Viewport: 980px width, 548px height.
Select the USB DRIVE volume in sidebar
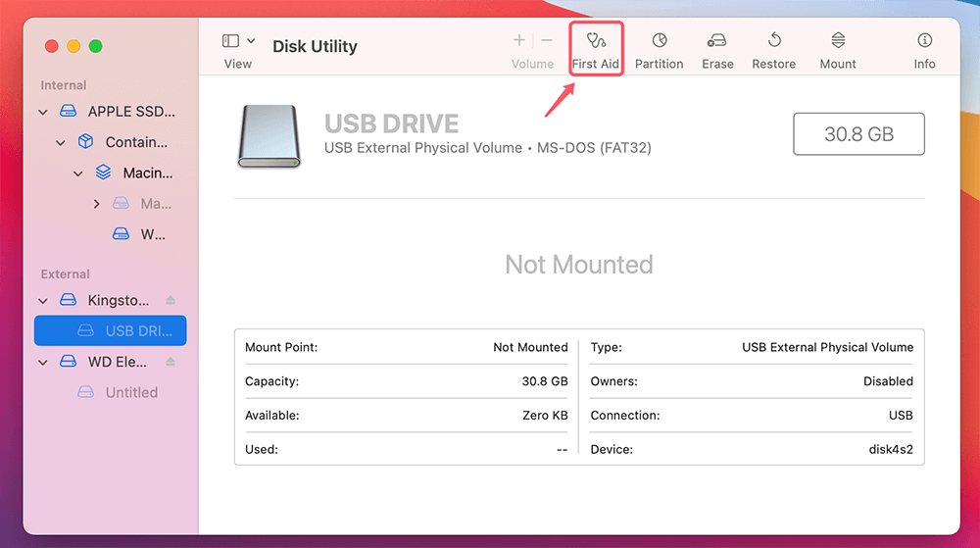click(x=138, y=330)
